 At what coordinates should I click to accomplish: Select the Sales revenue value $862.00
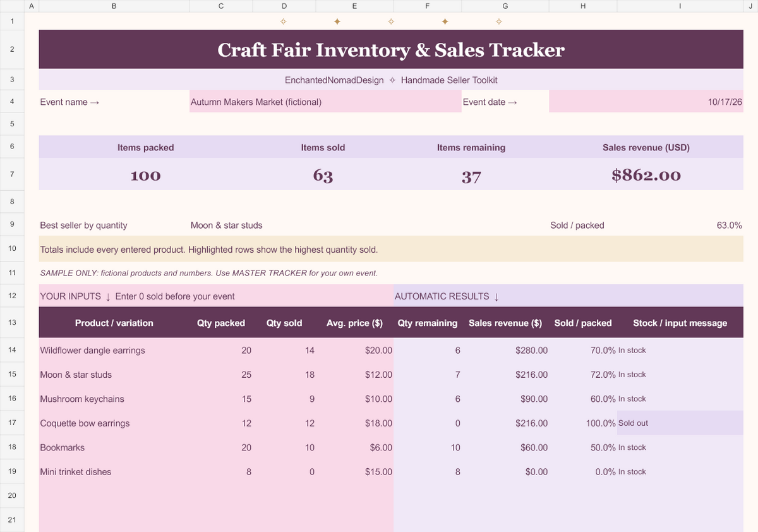pos(646,175)
